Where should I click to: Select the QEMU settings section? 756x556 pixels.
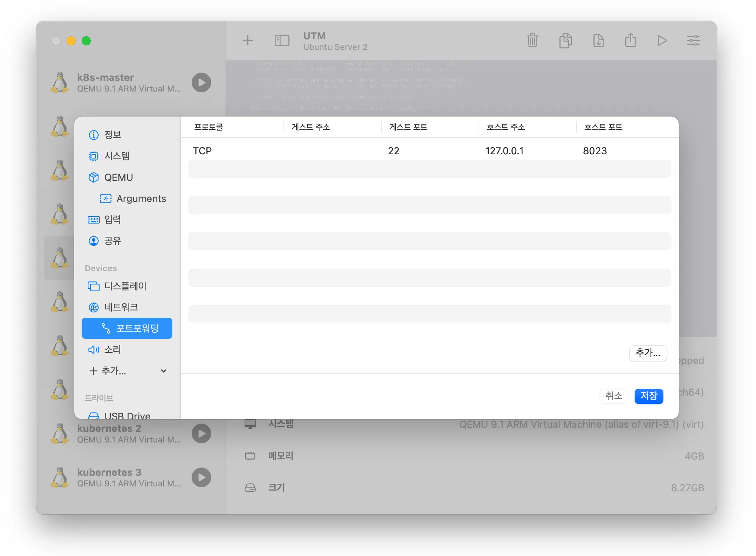click(x=118, y=177)
